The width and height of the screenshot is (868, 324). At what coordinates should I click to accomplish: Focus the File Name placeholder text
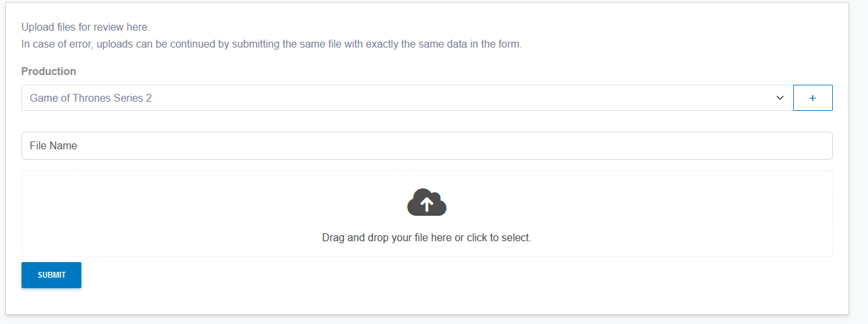coord(53,146)
